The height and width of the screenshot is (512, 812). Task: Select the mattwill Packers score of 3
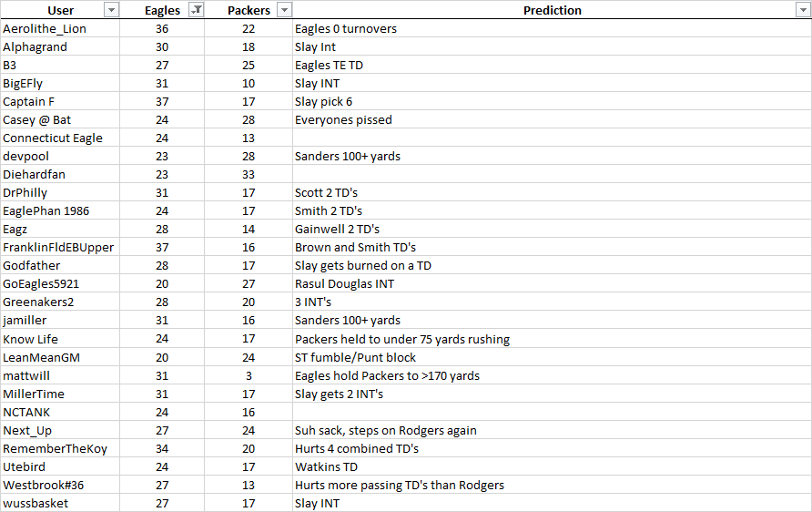pyautogui.click(x=248, y=375)
